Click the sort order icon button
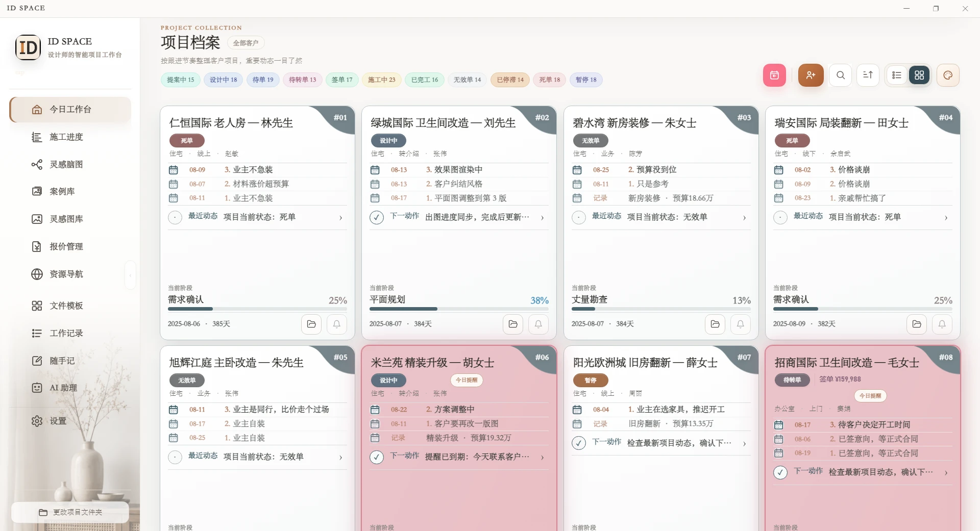This screenshot has height=531, width=980. click(868, 75)
